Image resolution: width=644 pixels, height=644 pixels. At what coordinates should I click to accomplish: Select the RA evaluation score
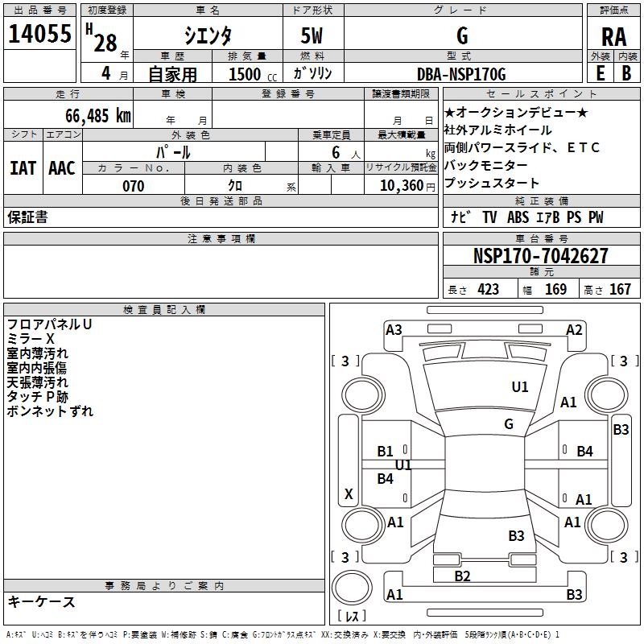click(x=613, y=37)
